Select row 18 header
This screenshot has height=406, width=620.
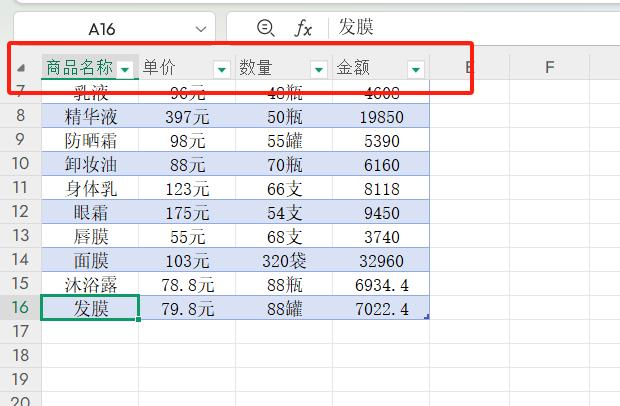21,355
